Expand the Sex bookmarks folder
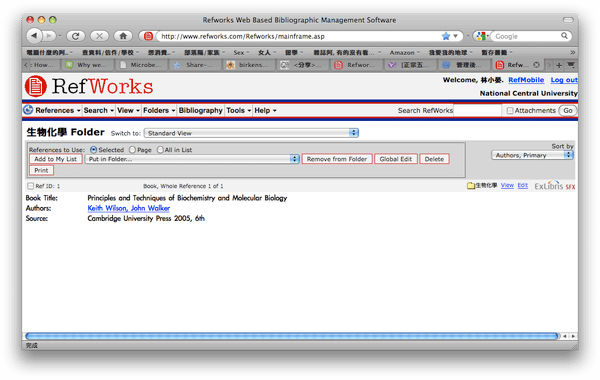 point(241,52)
